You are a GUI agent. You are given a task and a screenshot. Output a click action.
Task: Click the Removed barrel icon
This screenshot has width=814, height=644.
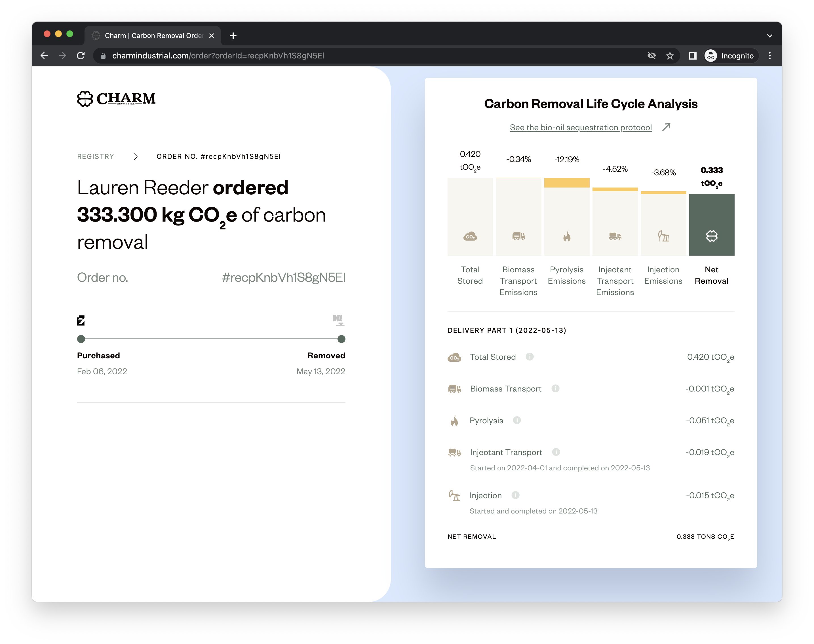[338, 320]
